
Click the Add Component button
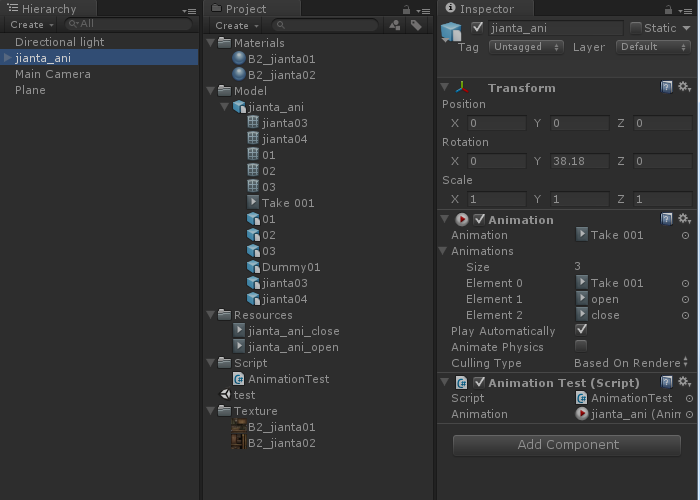coord(567,445)
